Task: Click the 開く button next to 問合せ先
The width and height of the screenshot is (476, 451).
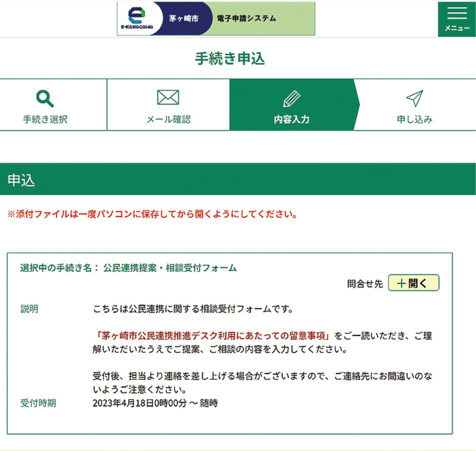Action: (413, 283)
